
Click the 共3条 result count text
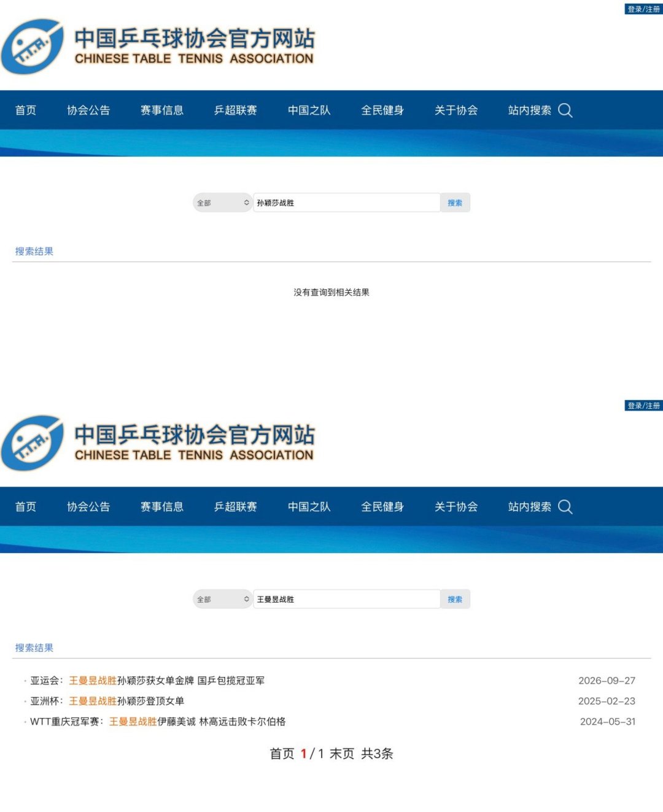pos(377,754)
